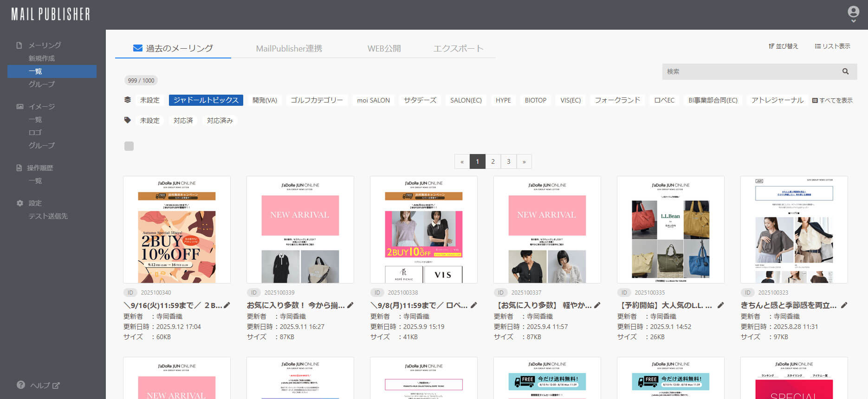Click the pencil edit icon for mailing 2025100340
The image size is (868, 399).
coord(227,305)
